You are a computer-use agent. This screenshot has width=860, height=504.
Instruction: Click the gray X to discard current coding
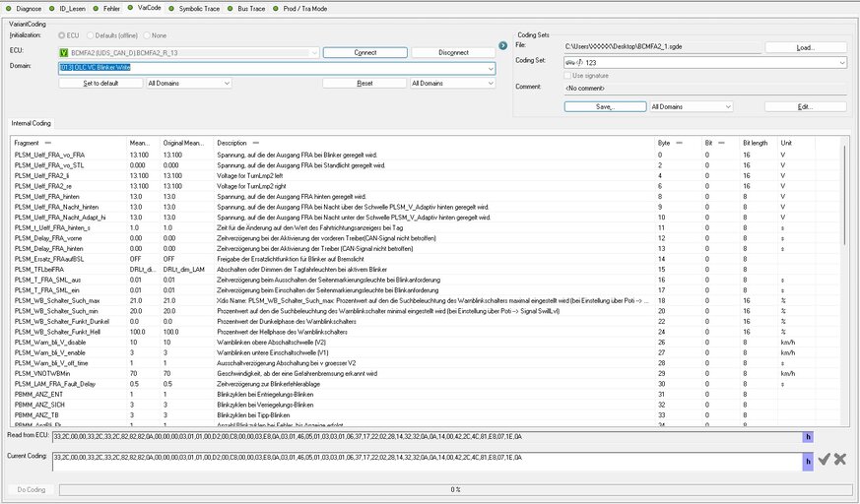pyautogui.click(x=840, y=459)
